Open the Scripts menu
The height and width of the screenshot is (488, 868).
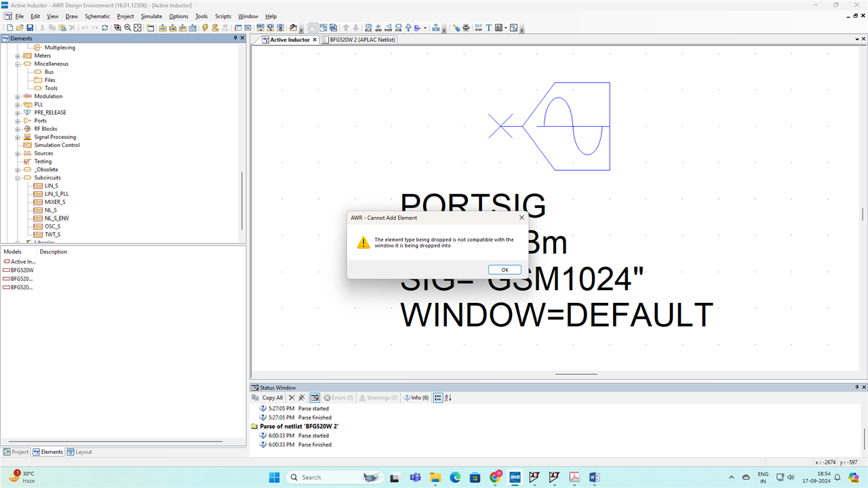tap(223, 16)
